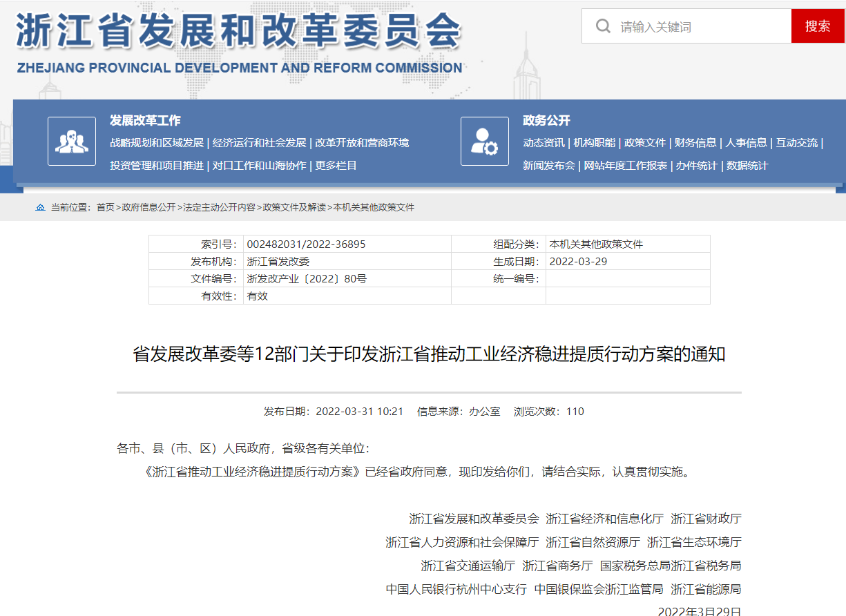
Task: Click signatory 浙江省生态环境厅
Action: [x=695, y=542]
